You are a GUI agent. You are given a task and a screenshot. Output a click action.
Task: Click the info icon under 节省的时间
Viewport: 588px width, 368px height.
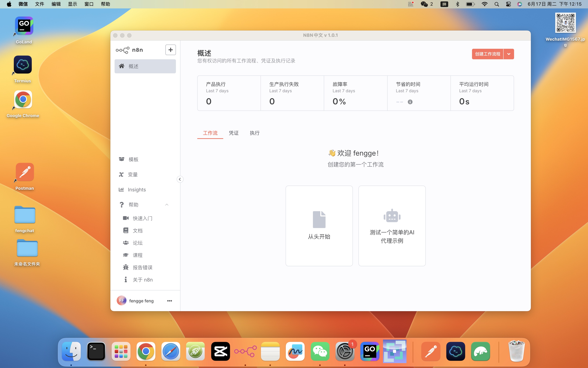410,102
